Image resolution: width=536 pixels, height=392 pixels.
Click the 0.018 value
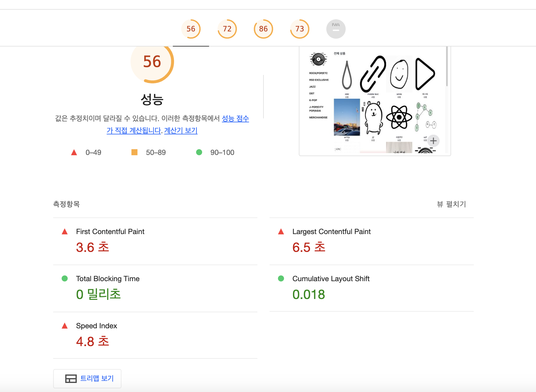(309, 294)
